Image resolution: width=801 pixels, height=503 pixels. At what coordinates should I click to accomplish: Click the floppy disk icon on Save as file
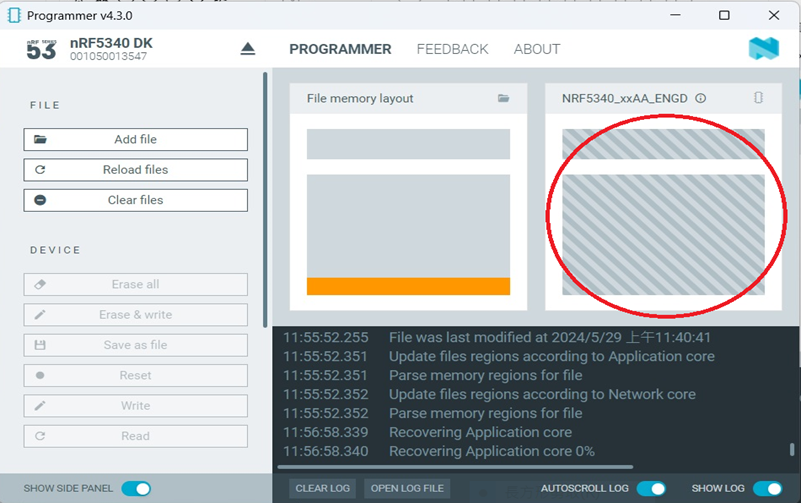(x=40, y=345)
